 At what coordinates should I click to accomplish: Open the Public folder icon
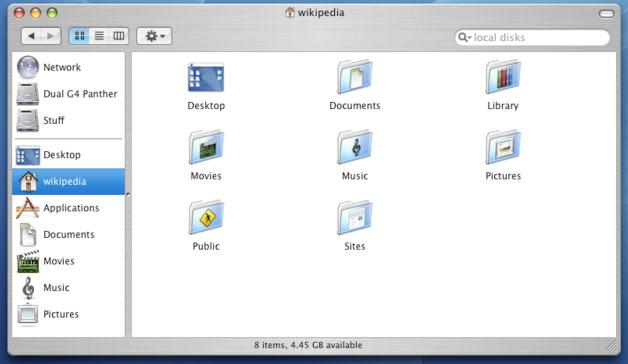coord(206,217)
